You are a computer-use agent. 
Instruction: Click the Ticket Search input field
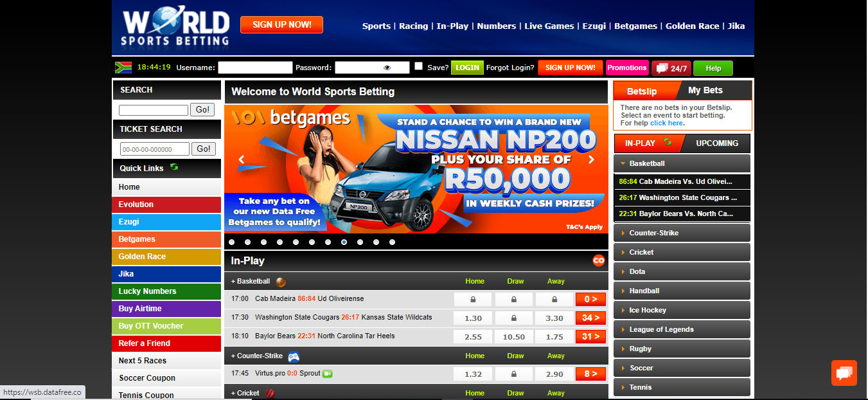pos(155,149)
